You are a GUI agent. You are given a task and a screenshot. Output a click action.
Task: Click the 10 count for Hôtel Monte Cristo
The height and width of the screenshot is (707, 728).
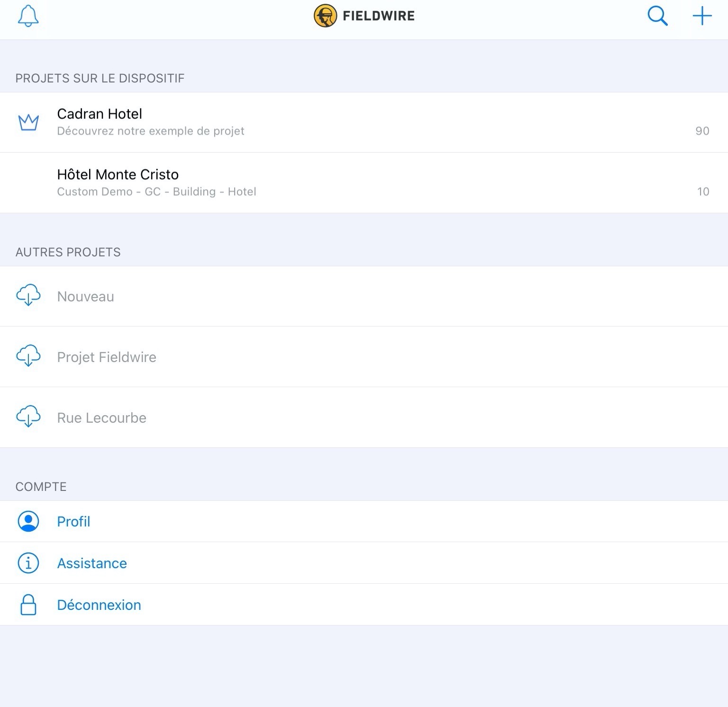(703, 191)
